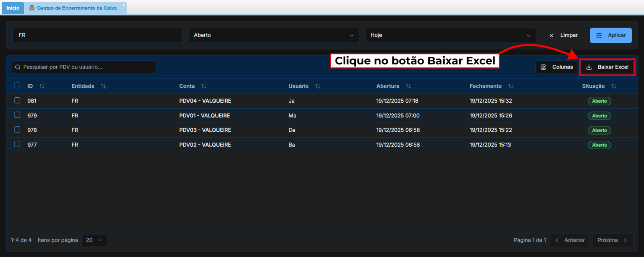Sort by Abertura date sort icon

408,86
